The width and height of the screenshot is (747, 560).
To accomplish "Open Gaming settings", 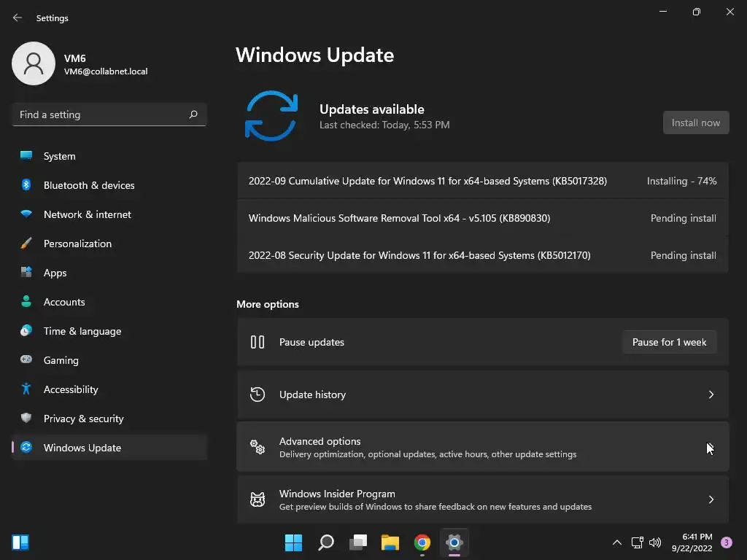I will point(109,360).
